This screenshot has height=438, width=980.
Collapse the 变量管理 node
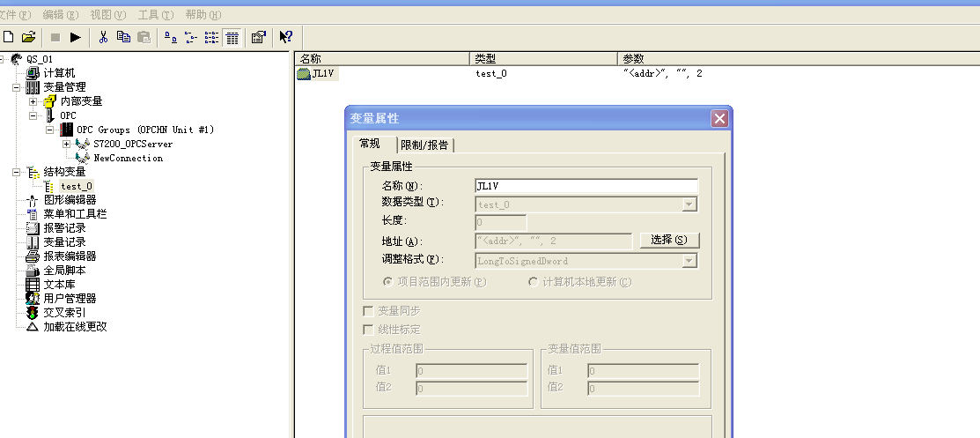[16, 87]
